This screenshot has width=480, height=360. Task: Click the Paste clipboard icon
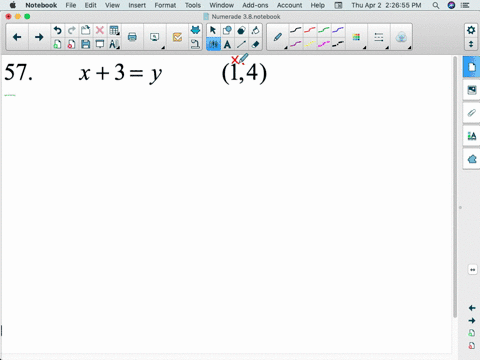(x=86, y=30)
